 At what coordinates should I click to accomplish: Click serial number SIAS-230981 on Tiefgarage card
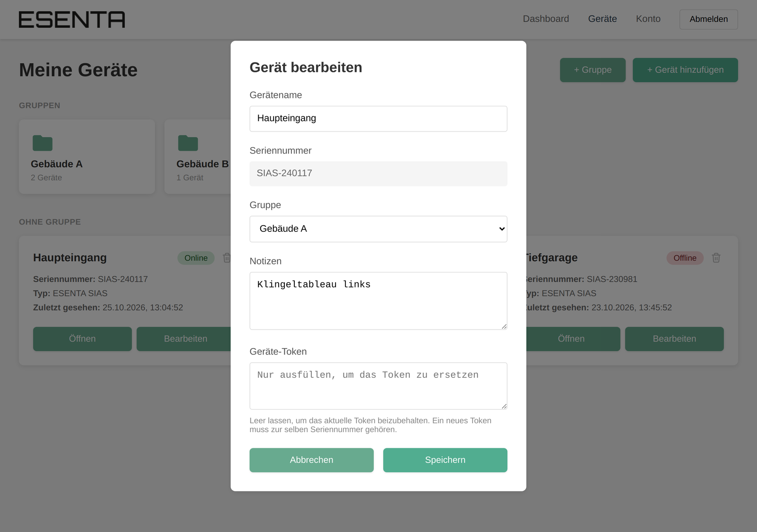tap(612, 279)
